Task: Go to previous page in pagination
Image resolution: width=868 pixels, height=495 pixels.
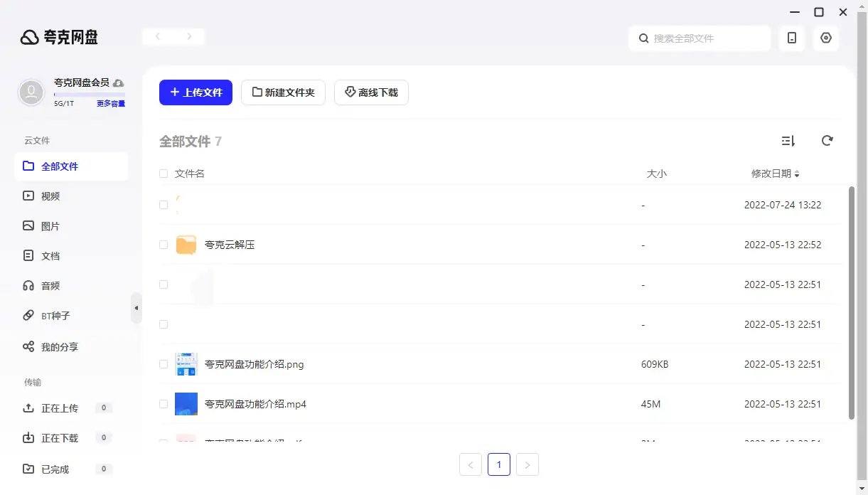Action: pos(471,464)
